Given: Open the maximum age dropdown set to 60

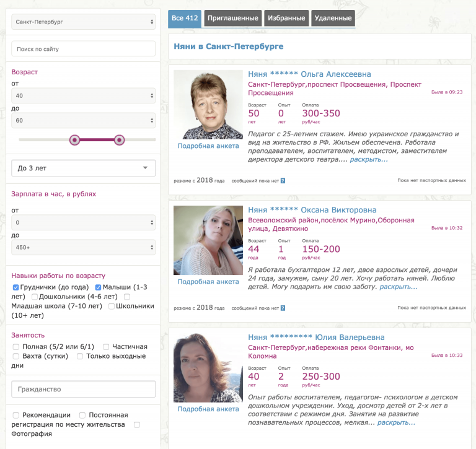Looking at the screenshot, I should (84, 120).
